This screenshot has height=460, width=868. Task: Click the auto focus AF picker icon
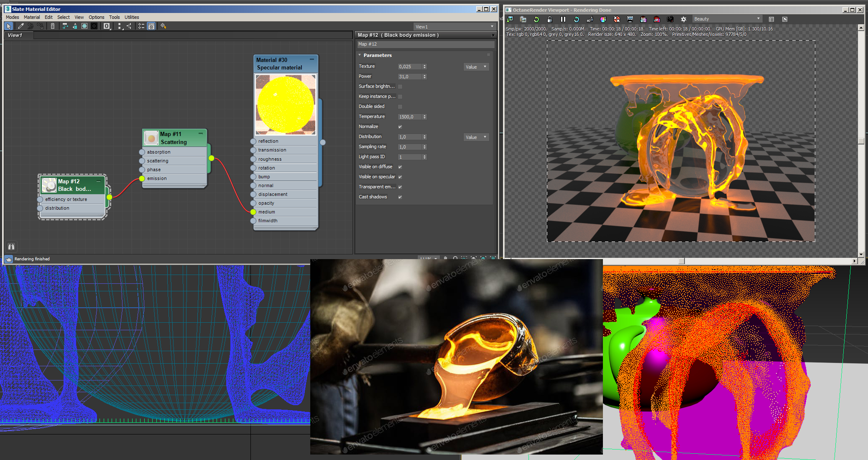(590, 19)
